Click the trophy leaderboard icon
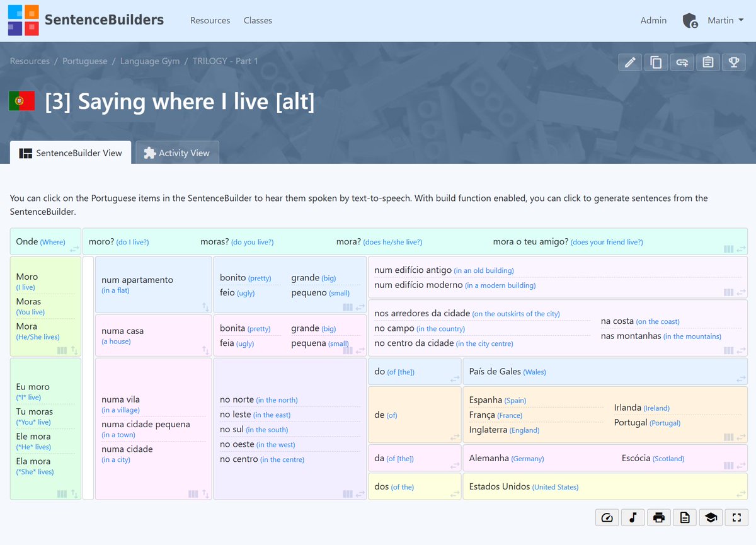This screenshot has width=756, height=545. tap(733, 62)
